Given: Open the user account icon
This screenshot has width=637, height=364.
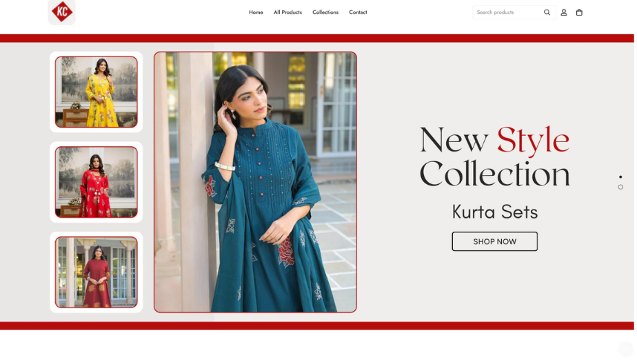Looking at the screenshot, I should (563, 12).
